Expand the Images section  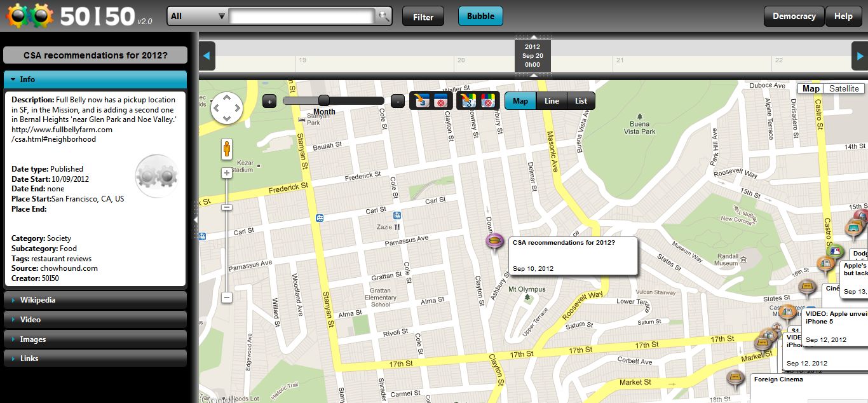click(95, 339)
